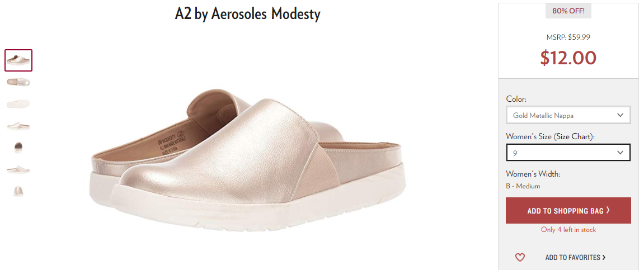This screenshot has width=644, height=270.
Task: Click the arrow in the size selector
Action: [620, 153]
